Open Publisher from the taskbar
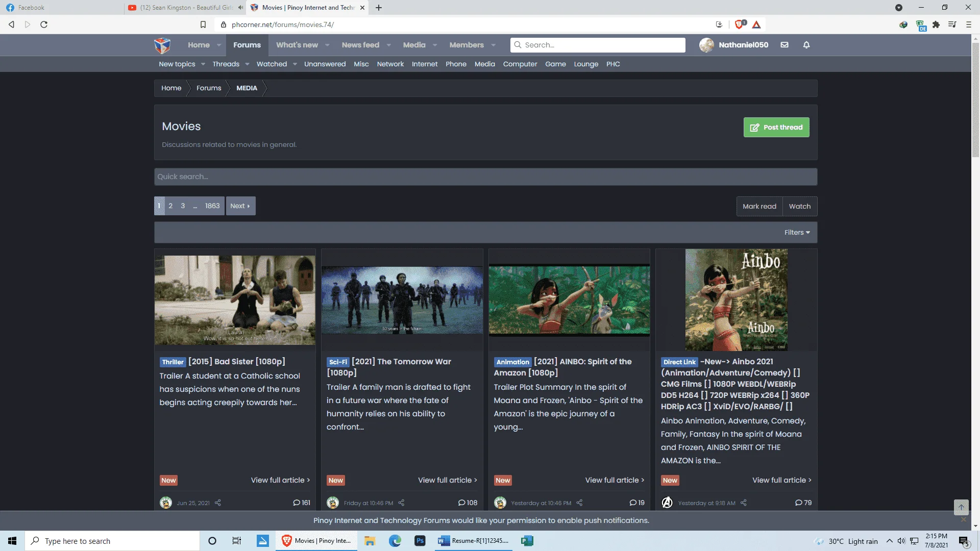 (x=527, y=541)
